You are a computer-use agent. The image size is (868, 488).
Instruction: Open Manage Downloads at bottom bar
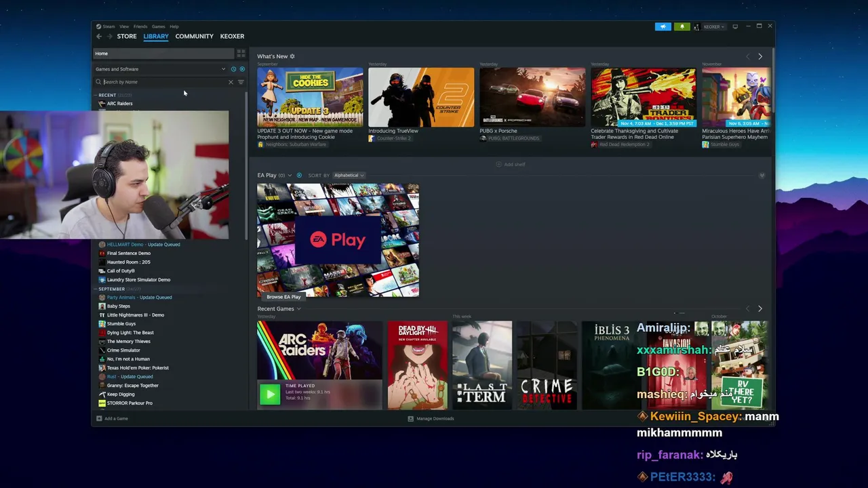point(431,419)
